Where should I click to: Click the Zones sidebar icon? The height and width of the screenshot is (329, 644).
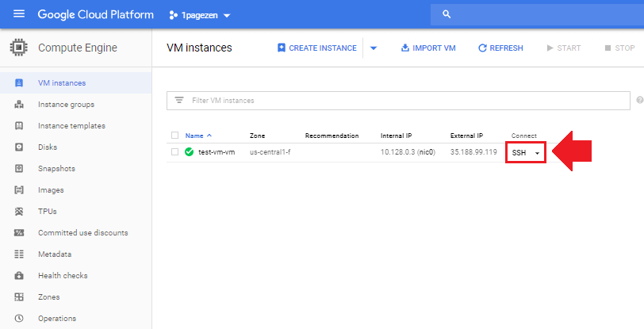click(x=19, y=297)
